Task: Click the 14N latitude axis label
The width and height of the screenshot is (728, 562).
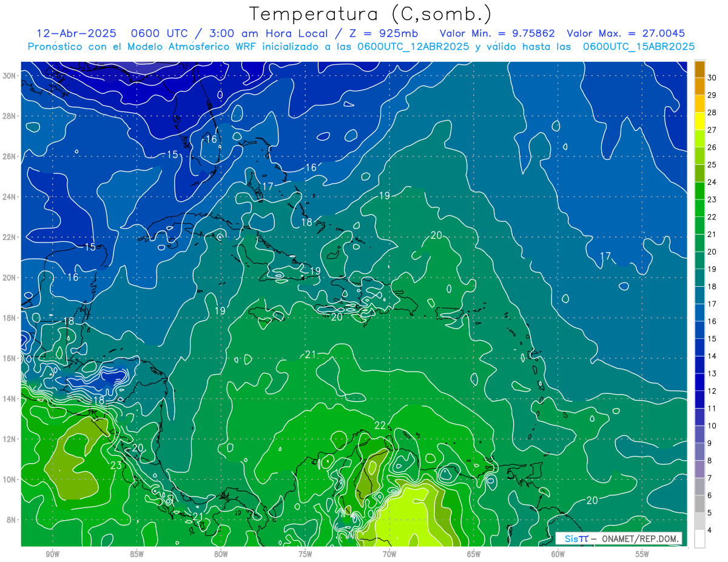Action: pos(9,399)
